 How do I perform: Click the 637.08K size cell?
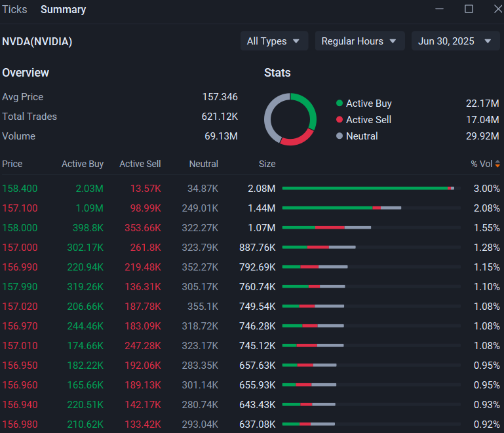click(258, 424)
